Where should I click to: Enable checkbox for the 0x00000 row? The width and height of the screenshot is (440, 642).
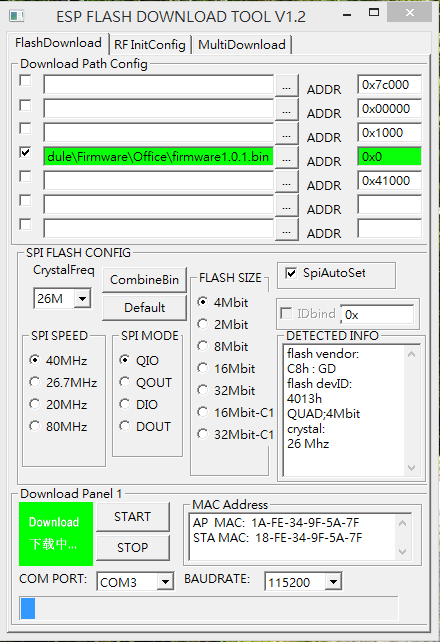[x=25, y=105]
